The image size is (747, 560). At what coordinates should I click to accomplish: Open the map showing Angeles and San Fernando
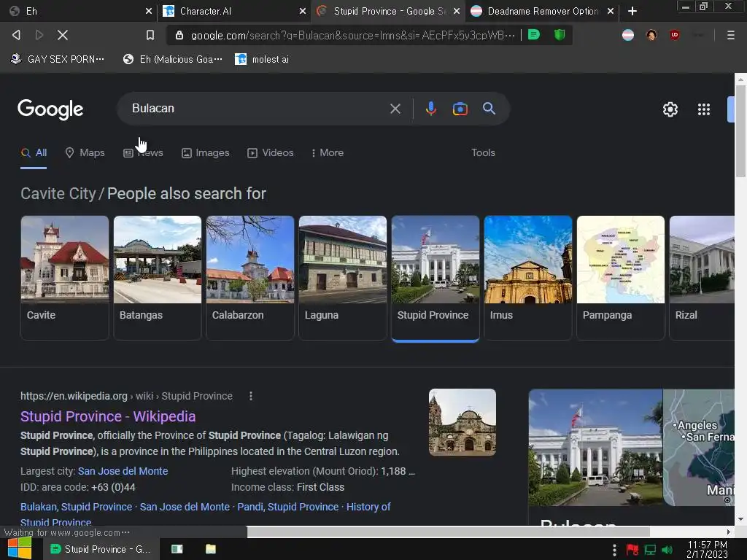click(x=699, y=447)
